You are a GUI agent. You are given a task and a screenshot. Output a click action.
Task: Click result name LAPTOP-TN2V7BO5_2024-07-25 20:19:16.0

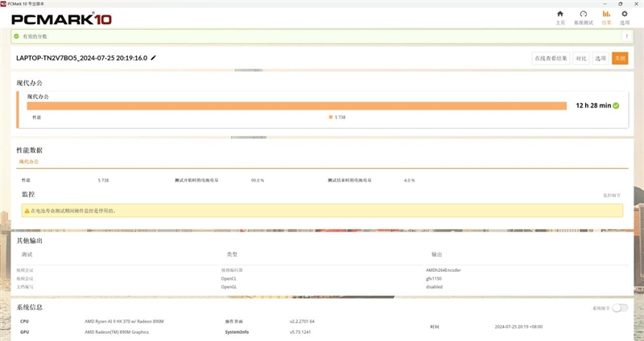[82, 58]
